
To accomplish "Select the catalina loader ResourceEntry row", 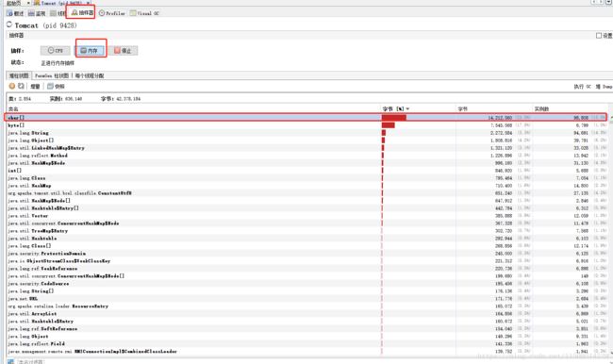I will pyautogui.click(x=306, y=306).
